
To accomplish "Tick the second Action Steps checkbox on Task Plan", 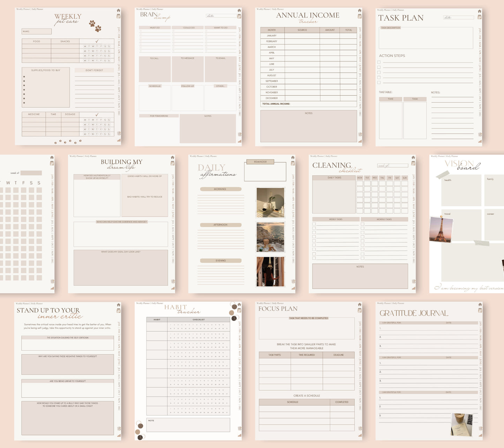I will (379, 67).
